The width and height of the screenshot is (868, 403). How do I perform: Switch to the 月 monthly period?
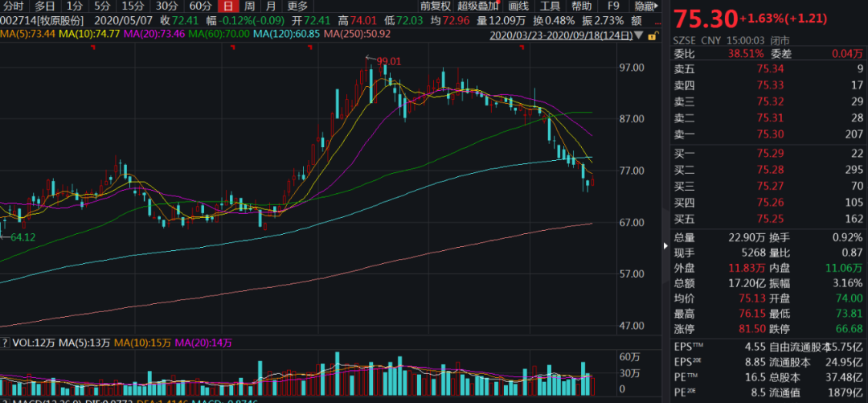click(271, 6)
